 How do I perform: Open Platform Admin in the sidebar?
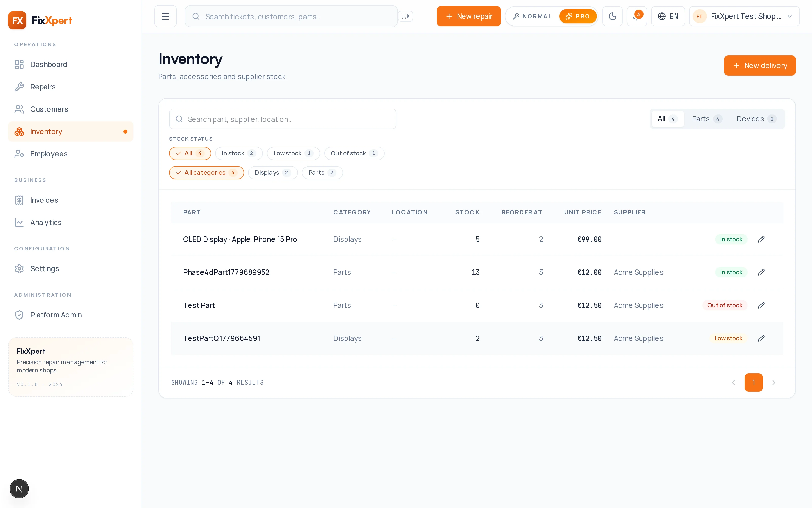tap(71, 315)
